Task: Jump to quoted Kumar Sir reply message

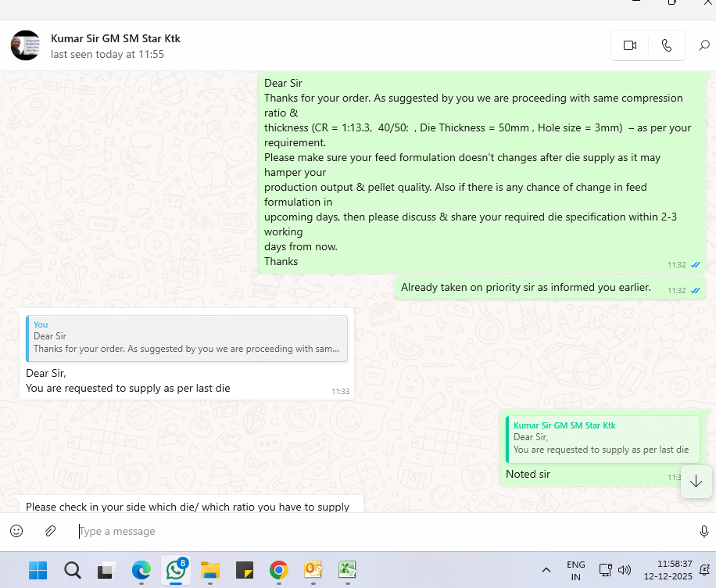Action: click(x=602, y=439)
